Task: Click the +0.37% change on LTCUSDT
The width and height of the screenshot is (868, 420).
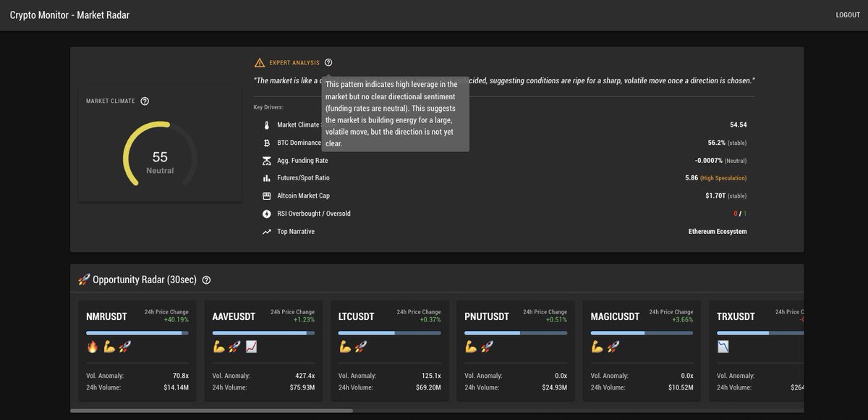Action: 430,319
